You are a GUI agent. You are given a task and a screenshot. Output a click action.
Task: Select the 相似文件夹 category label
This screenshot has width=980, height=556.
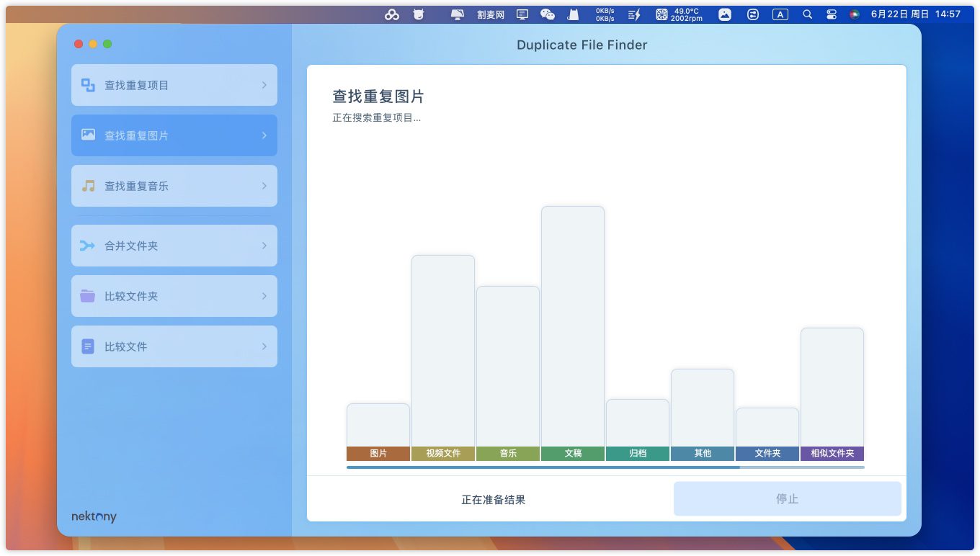[x=832, y=454]
